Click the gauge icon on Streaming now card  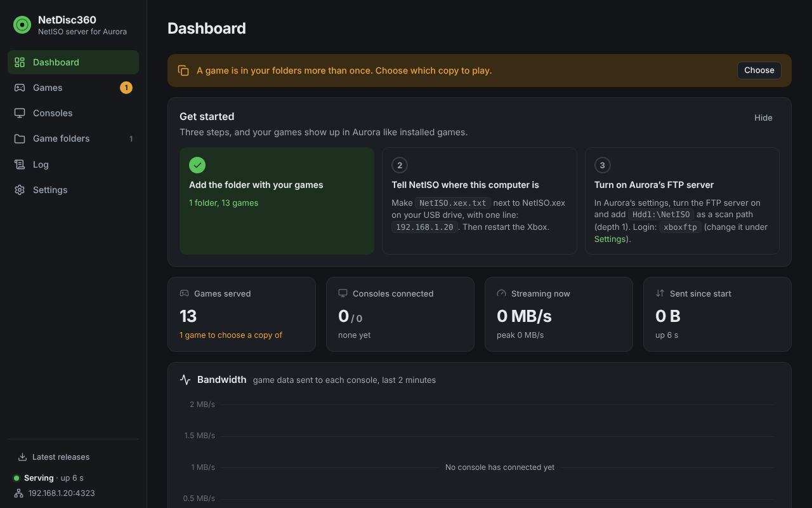[501, 293]
